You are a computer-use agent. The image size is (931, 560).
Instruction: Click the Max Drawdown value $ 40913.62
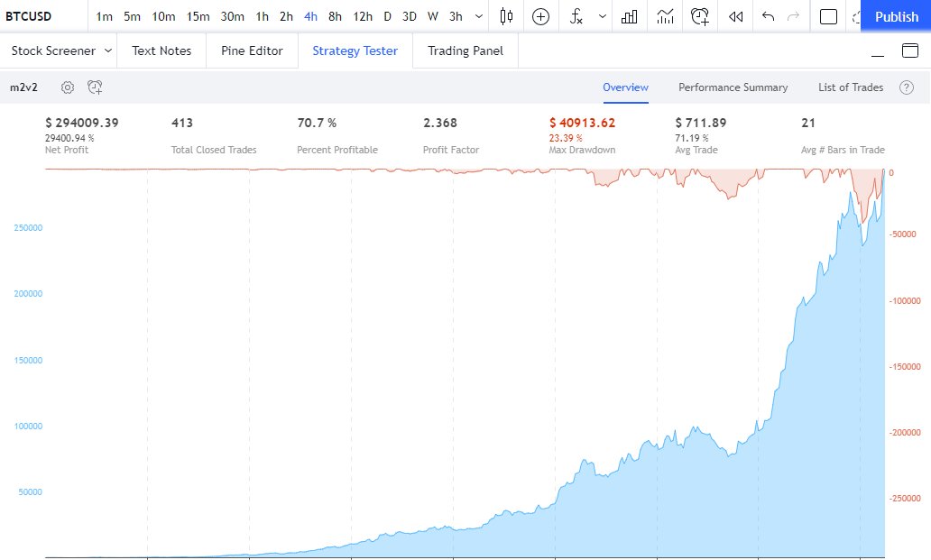[x=582, y=123]
